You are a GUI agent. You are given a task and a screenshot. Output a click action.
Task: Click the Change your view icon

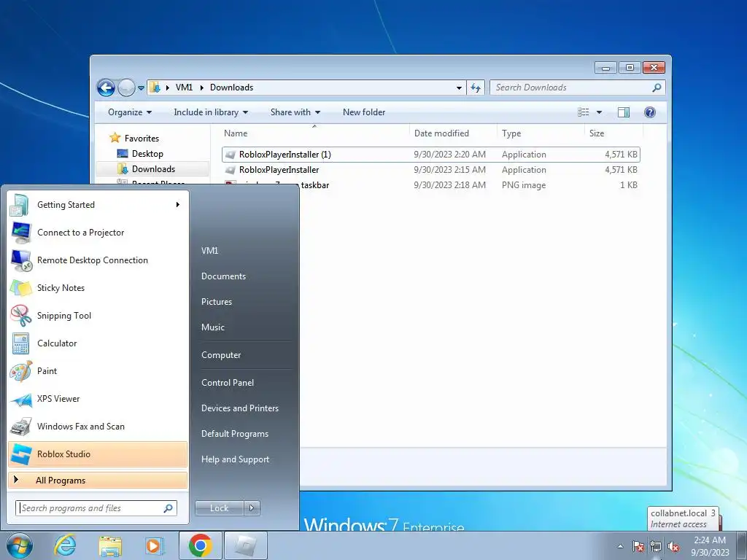point(583,112)
